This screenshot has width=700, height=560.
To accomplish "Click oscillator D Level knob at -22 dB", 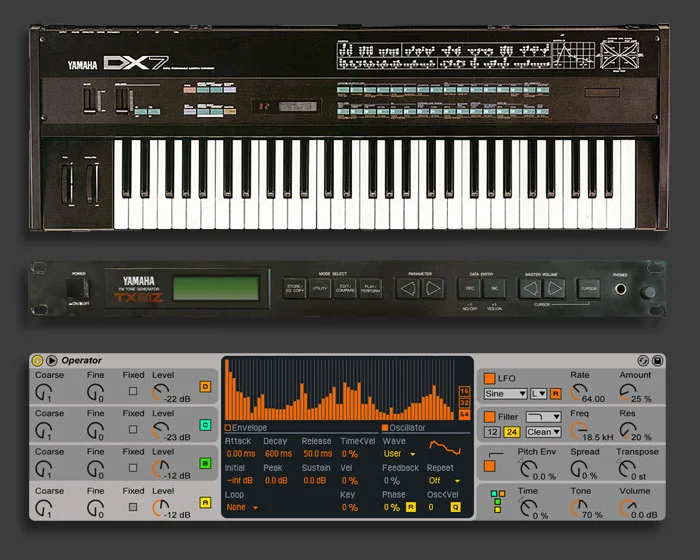I will click(x=160, y=393).
